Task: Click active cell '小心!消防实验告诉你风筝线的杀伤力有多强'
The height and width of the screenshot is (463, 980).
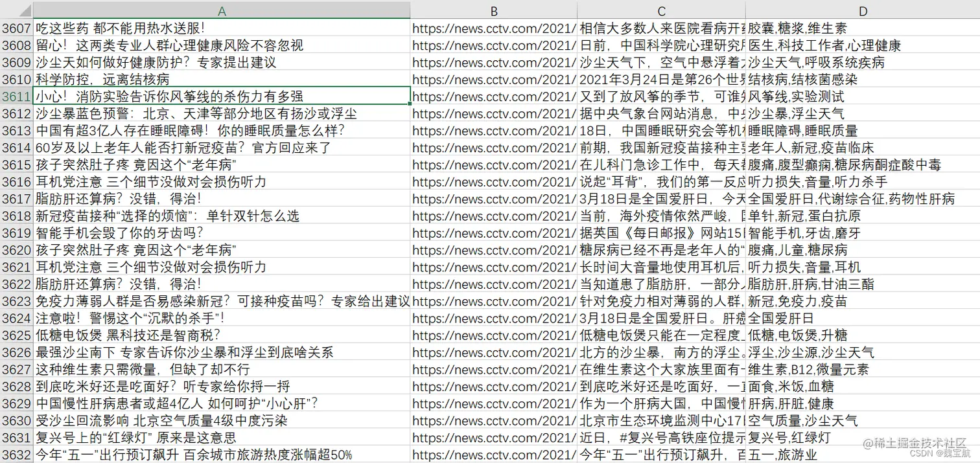Action: [222, 96]
